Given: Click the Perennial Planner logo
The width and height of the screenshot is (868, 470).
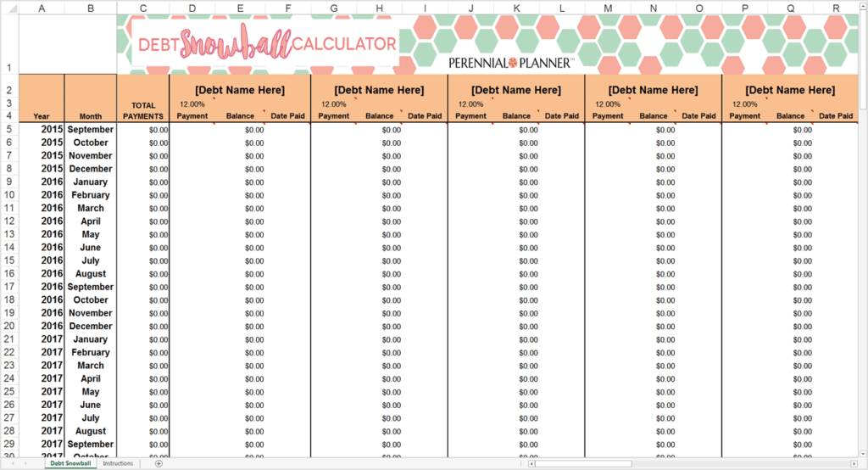Looking at the screenshot, I should click(511, 63).
